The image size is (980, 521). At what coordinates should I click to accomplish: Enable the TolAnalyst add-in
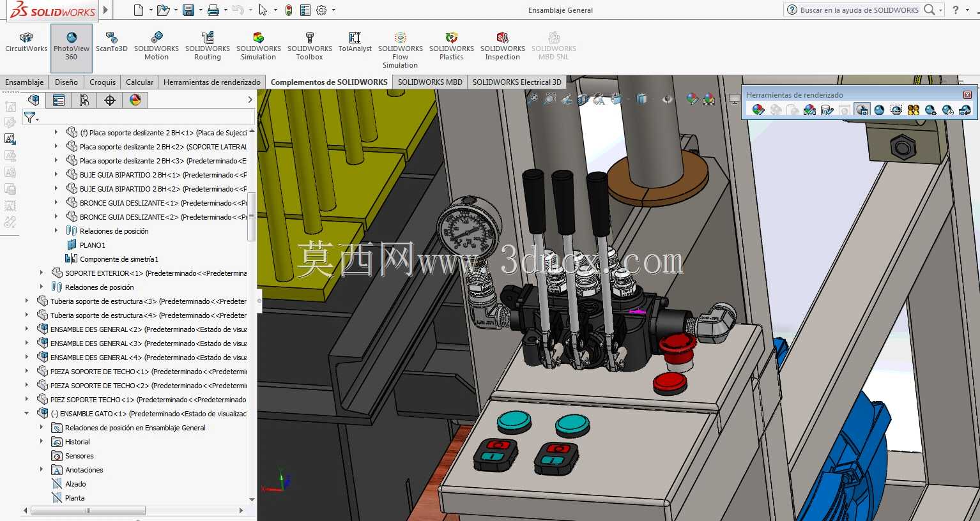355,43
